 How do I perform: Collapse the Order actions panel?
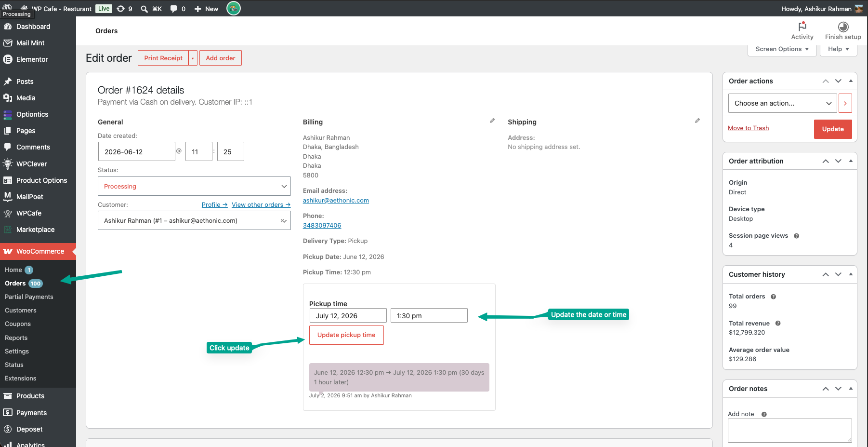pyautogui.click(x=851, y=81)
